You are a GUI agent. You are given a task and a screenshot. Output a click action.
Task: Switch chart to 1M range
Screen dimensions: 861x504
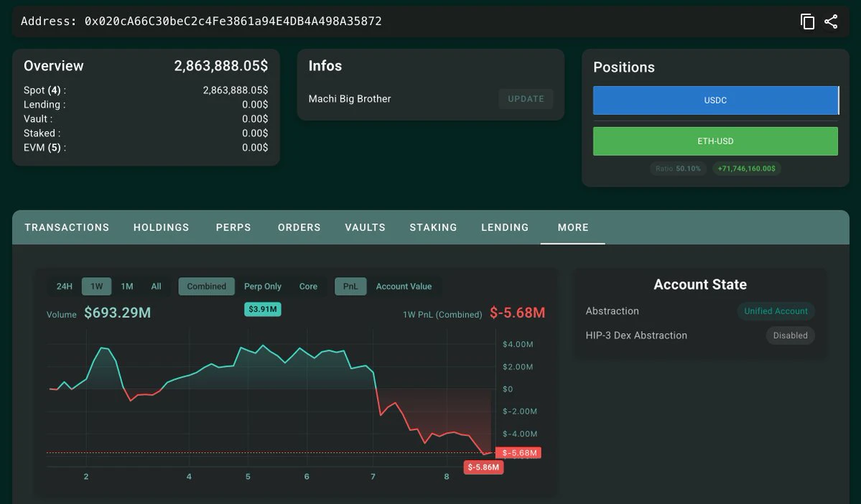pyautogui.click(x=127, y=286)
